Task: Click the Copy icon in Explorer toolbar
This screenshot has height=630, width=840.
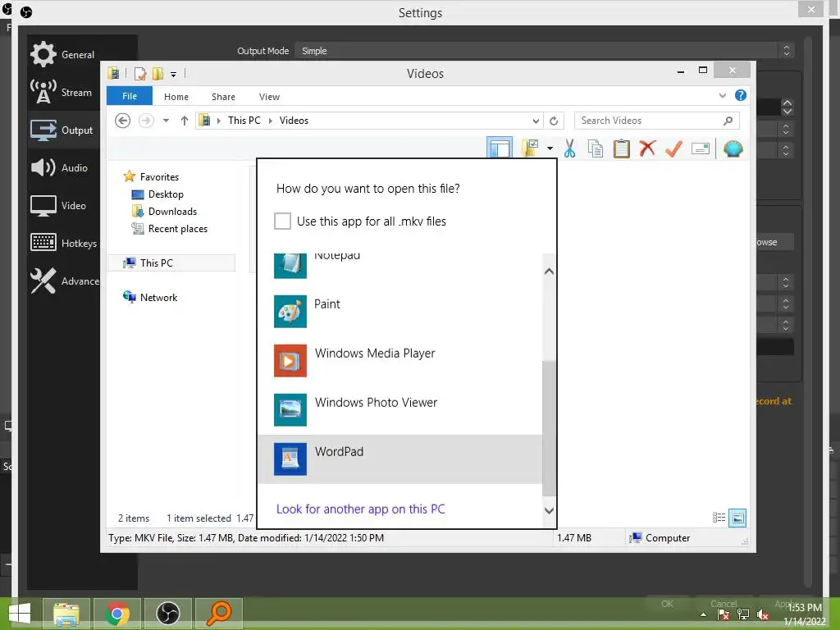Action: pos(596,148)
